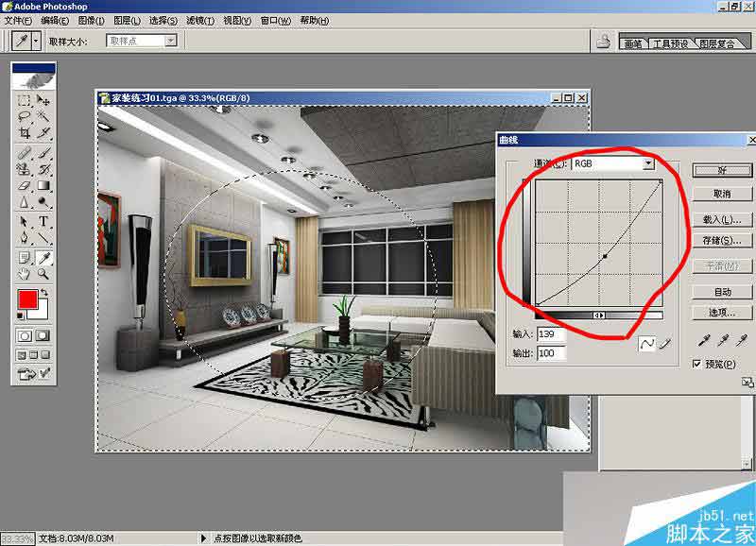The image size is (756, 546).
Task: Select the History Brush tool
Action: 43,169
